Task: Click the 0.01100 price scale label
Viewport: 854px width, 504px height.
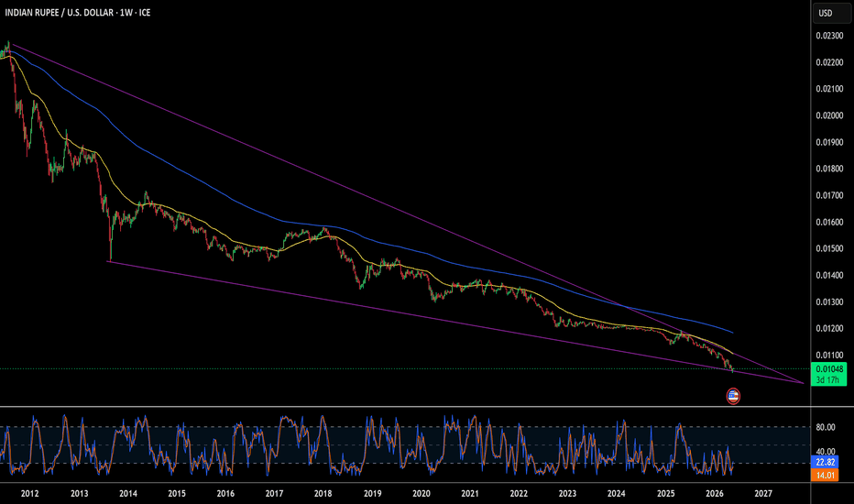Action: tap(829, 356)
